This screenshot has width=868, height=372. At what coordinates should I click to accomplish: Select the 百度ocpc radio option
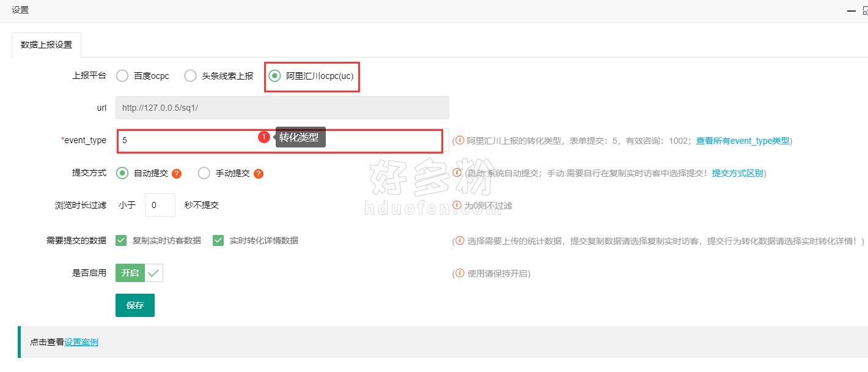[x=122, y=76]
